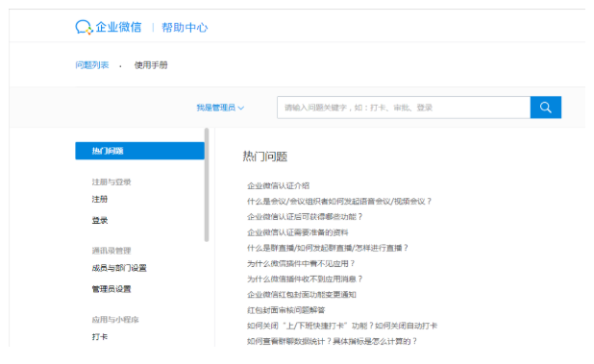
Task: Select 打卡 in the sidebar
Action: coord(100,337)
